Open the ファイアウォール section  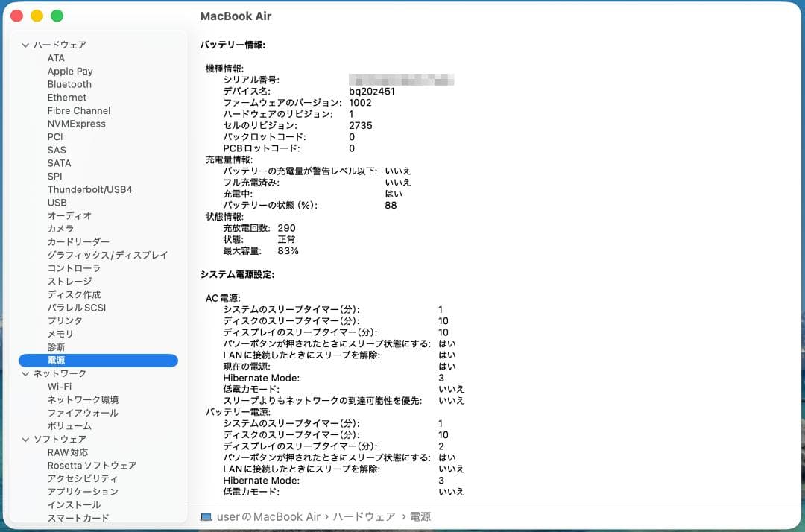(x=75, y=413)
